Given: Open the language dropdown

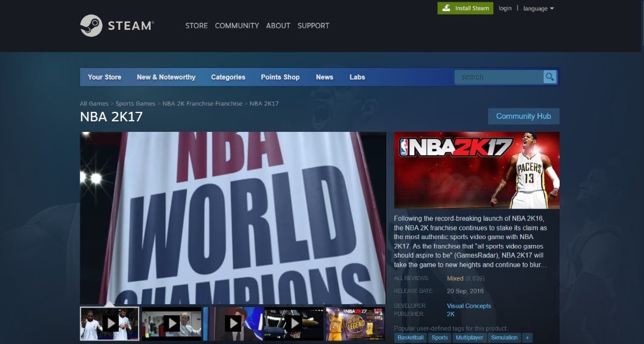Looking at the screenshot, I should (x=536, y=8).
